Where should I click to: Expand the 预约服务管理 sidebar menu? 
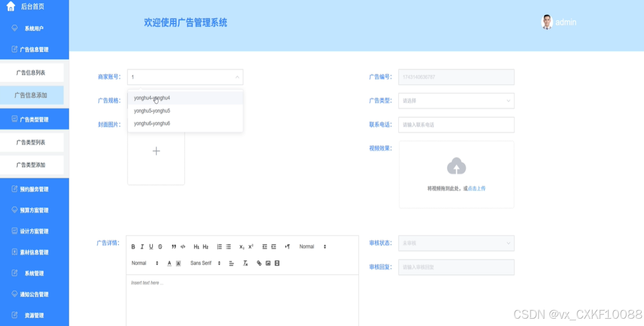[34, 189]
